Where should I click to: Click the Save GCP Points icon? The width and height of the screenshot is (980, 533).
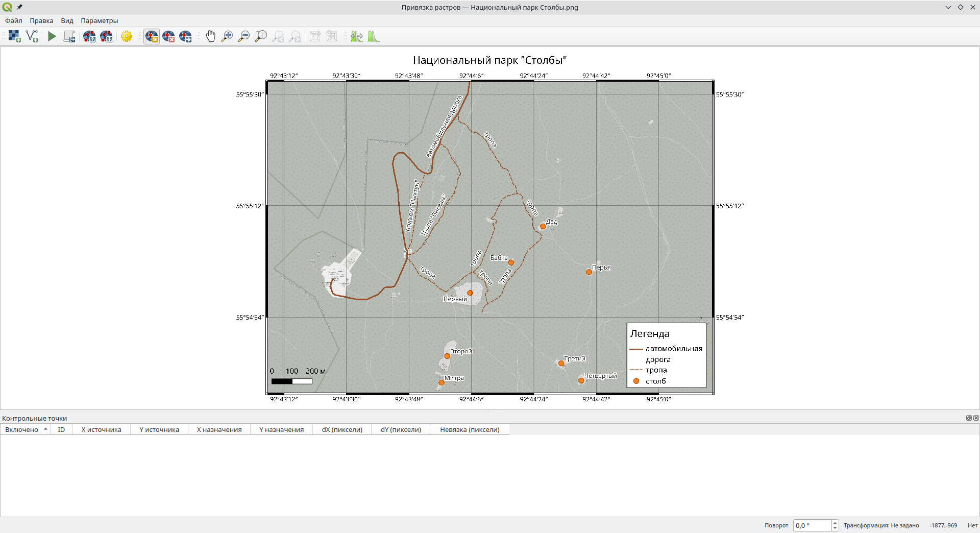106,36
